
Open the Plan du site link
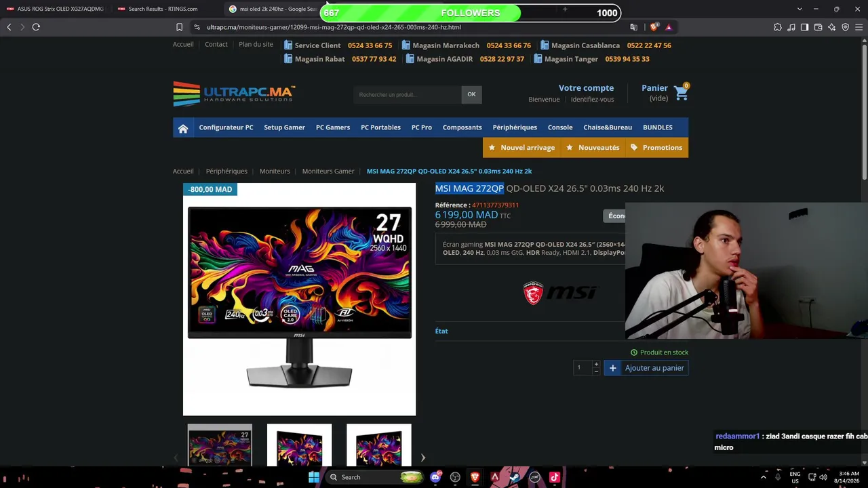tap(256, 44)
